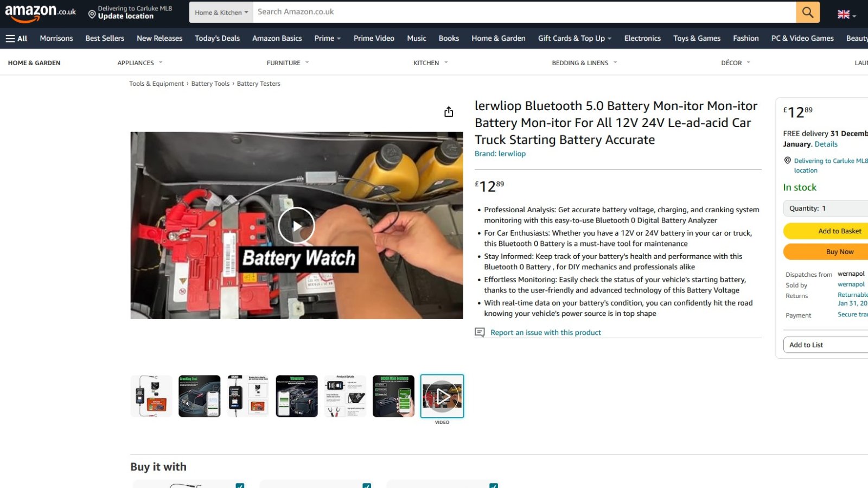Open the Electronics section
Screen dimensions: 868x488
(x=642, y=39)
